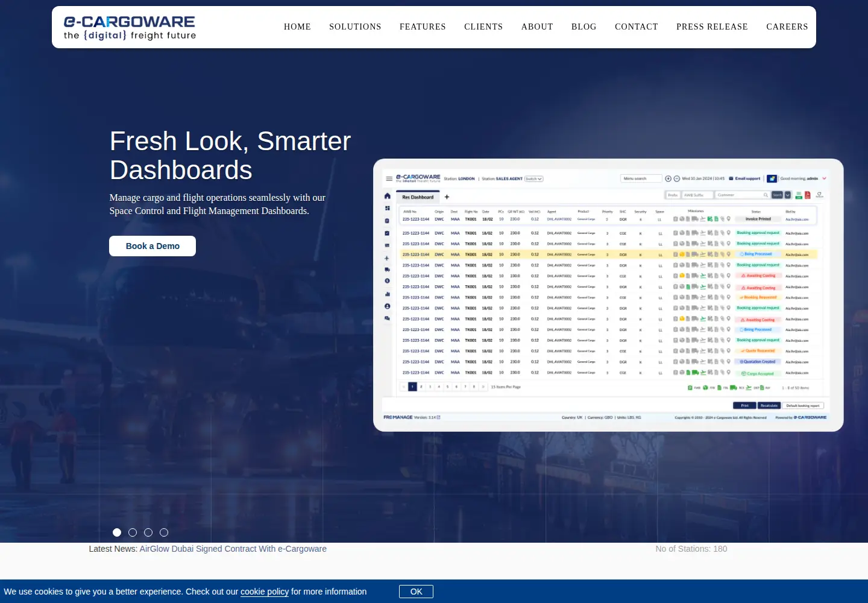This screenshot has height=603, width=868.
Task: Follow the cookie policy link
Action: (x=265, y=592)
